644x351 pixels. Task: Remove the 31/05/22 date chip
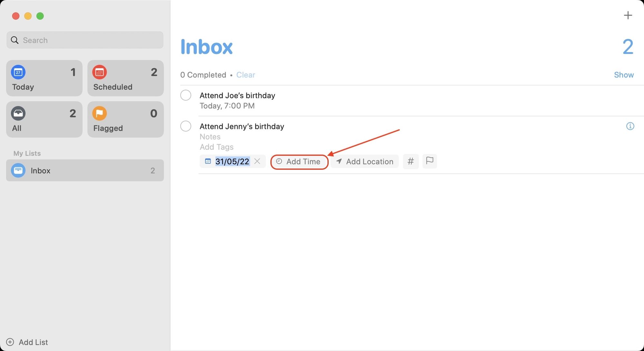(257, 161)
